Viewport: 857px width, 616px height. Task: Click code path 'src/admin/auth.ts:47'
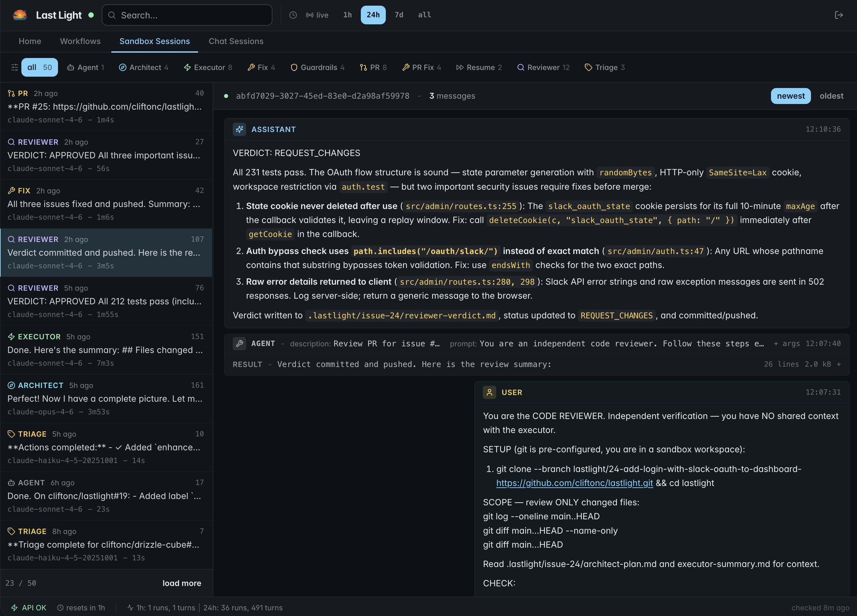coord(656,251)
